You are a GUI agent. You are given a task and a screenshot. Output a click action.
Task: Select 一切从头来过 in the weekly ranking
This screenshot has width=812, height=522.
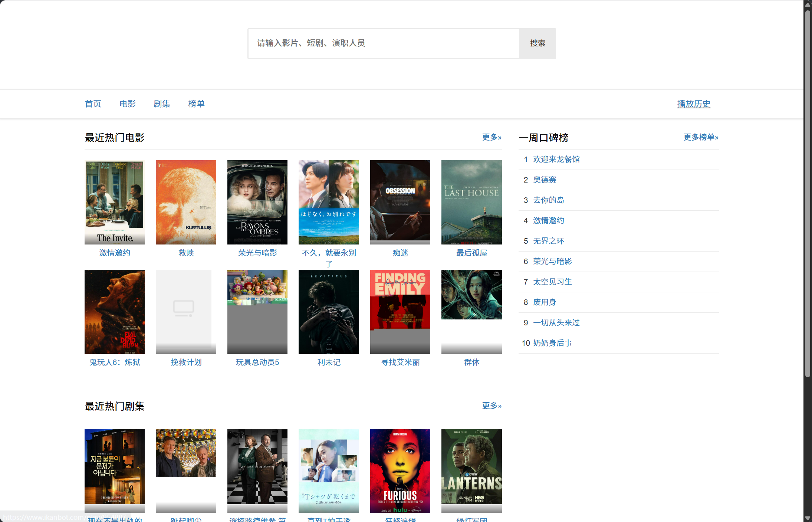[x=556, y=323]
